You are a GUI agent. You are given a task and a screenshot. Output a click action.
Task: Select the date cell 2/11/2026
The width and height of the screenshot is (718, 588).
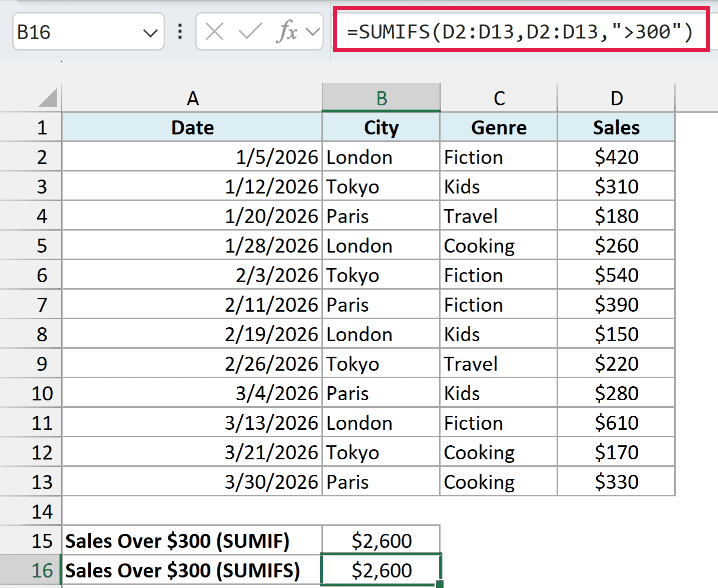[192, 305]
